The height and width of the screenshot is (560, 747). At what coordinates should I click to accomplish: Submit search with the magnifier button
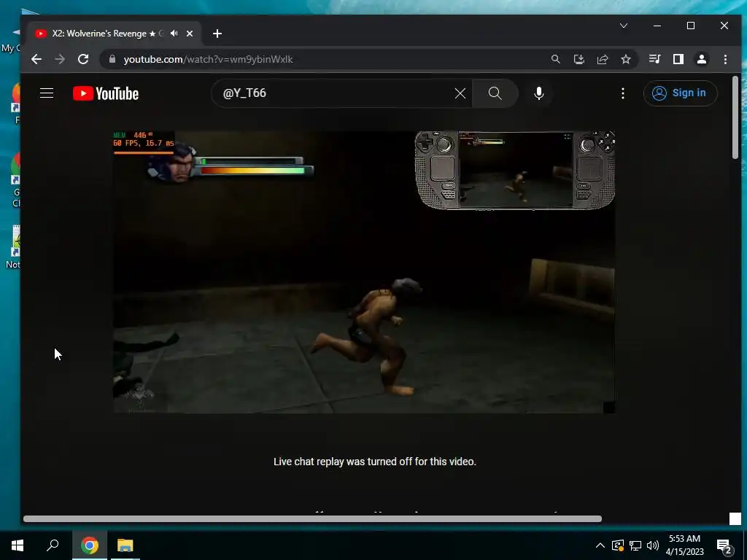click(x=495, y=93)
